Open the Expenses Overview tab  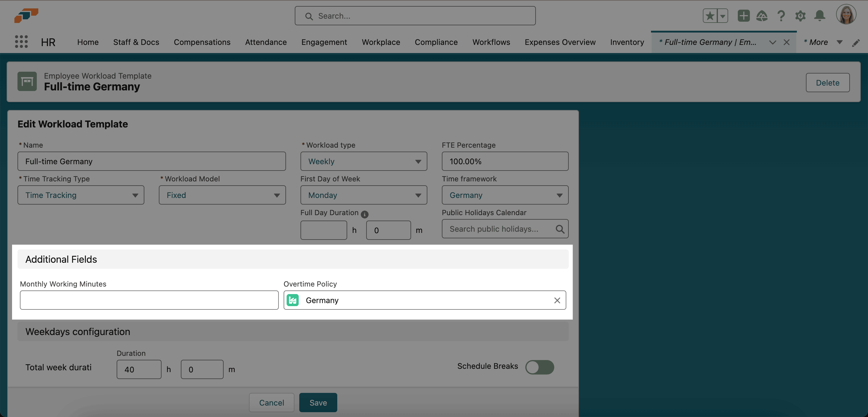(x=560, y=42)
